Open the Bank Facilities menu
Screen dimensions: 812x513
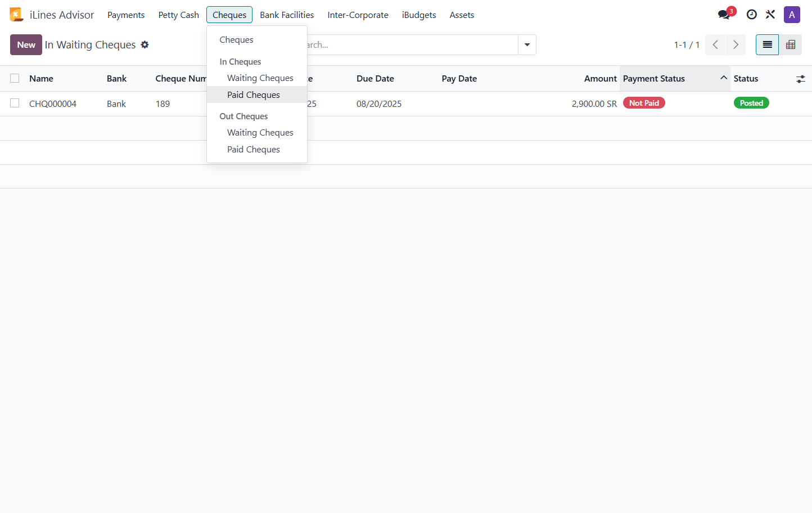[287, 15]
